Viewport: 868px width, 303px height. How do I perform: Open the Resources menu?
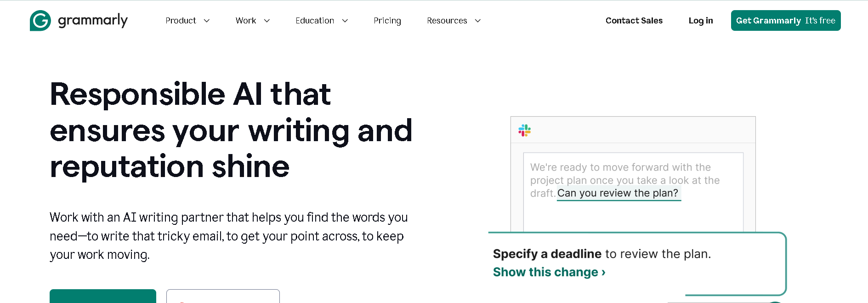(x=447, y=21)
